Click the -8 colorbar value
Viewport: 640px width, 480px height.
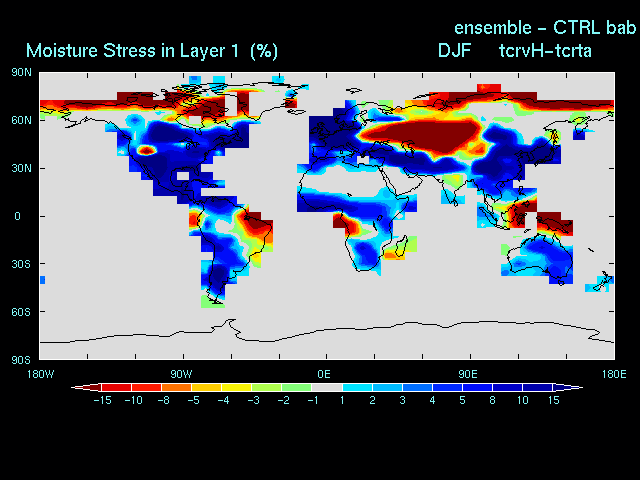163,400
